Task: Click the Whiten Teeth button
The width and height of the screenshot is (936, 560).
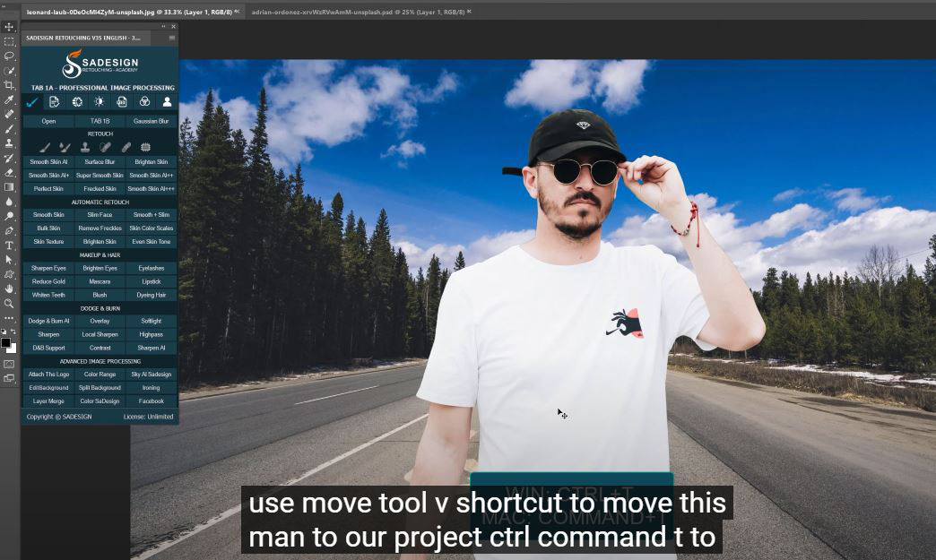Action: (48, 295)
